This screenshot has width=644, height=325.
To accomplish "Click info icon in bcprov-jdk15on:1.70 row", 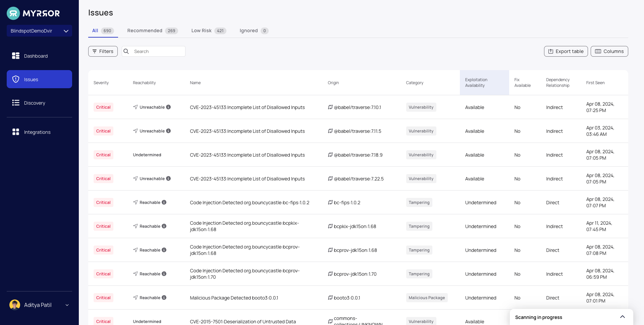I will pos(164,274).
